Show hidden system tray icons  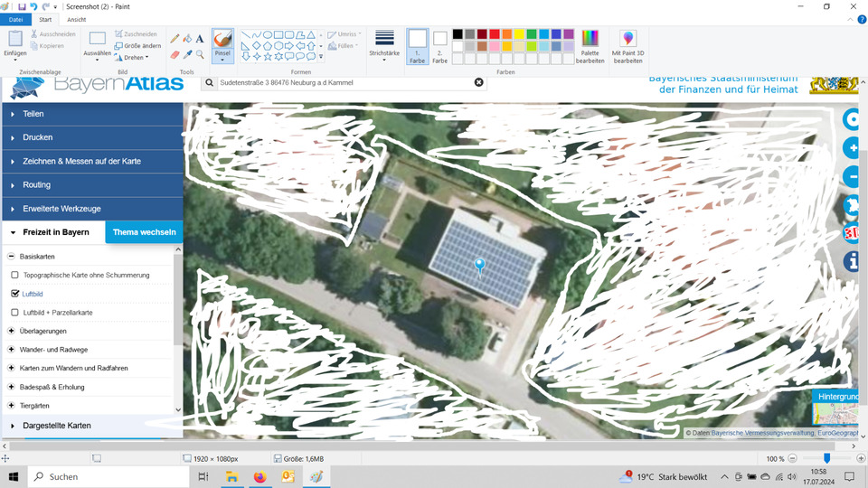point(724,476)
